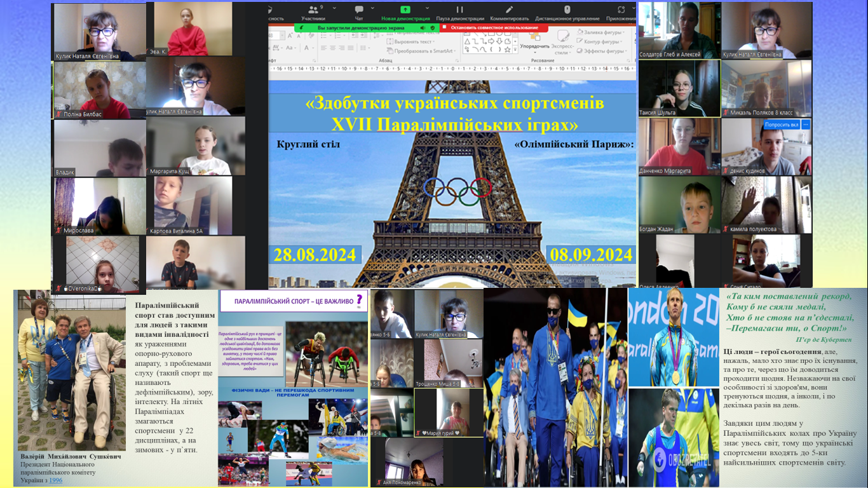Click the Упорядочить arrange button
868x488 pixels.
[534, 46]
